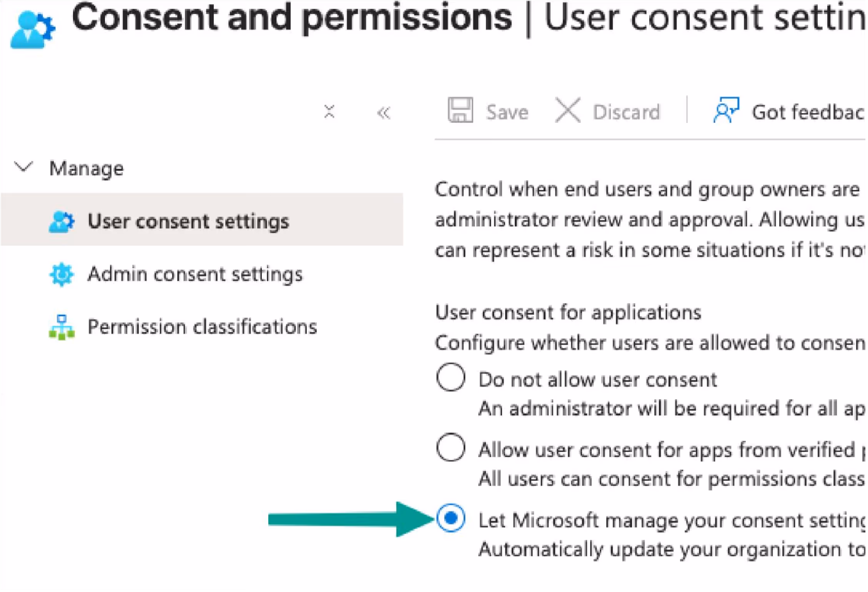The image size is (868, 592).
Task: Click the Save button label
Action: (507, 112)
